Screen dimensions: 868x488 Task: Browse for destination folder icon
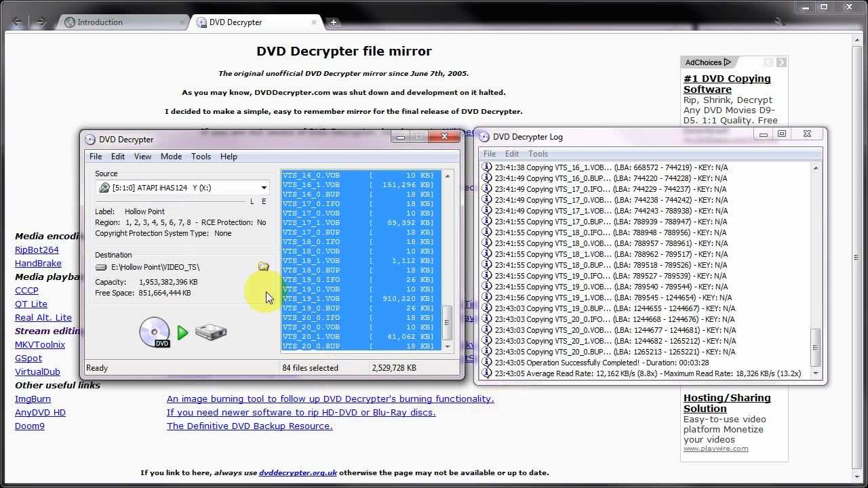pos(263,267)
